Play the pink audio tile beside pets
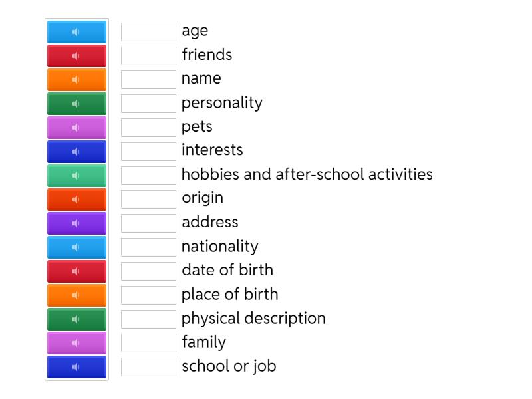Viewport: 532px width, 399px height. click(x=76, y=128)
